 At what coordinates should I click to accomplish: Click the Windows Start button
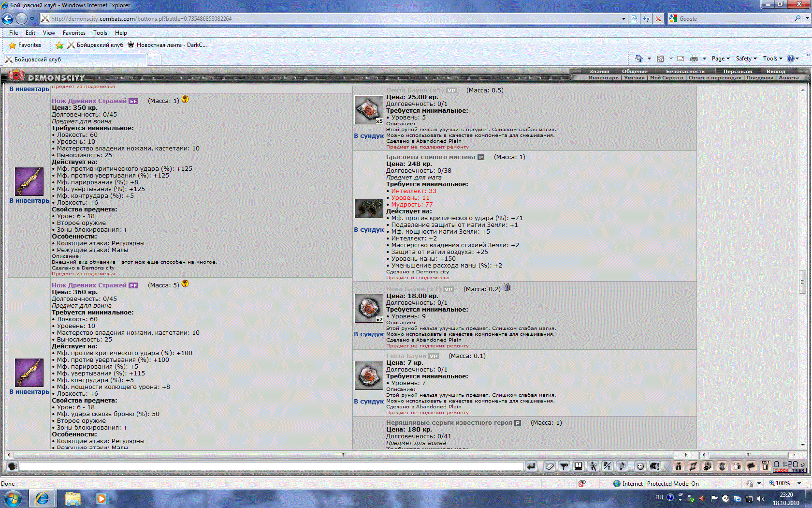click(13, 498)
